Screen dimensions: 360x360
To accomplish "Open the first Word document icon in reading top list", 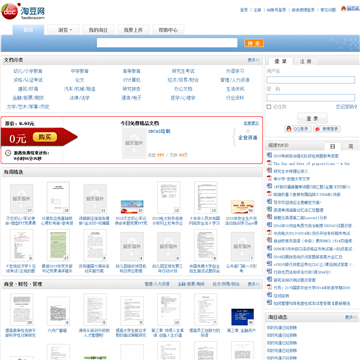I will [270, 155].
